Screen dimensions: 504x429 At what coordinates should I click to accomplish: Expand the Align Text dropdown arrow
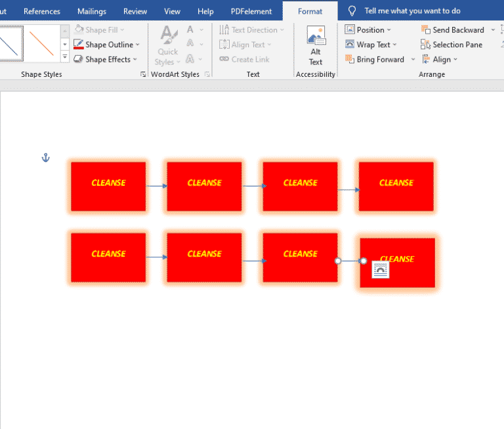[269, 45]
